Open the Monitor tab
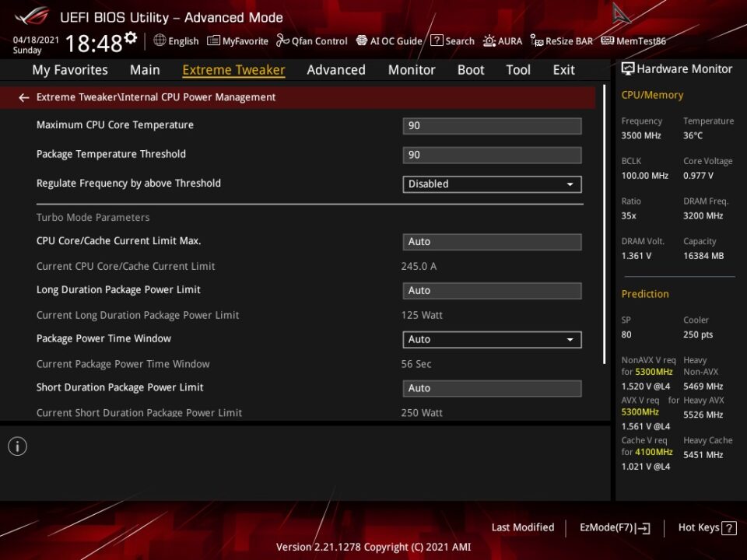 click(412, 70)
